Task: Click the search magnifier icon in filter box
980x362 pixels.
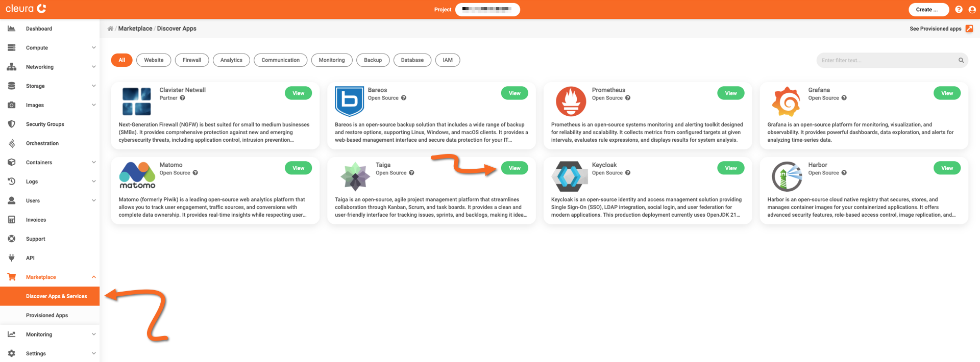Action: pos(961,60)
